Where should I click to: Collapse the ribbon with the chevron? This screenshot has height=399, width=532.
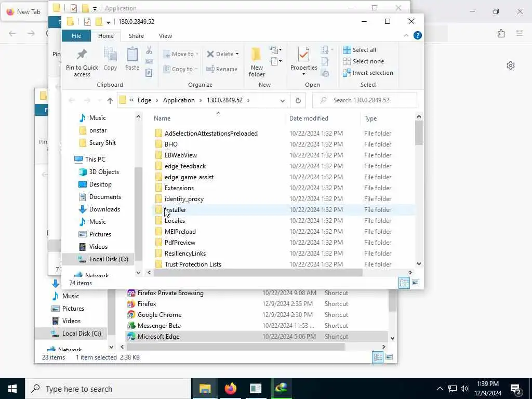coord(406,35)
